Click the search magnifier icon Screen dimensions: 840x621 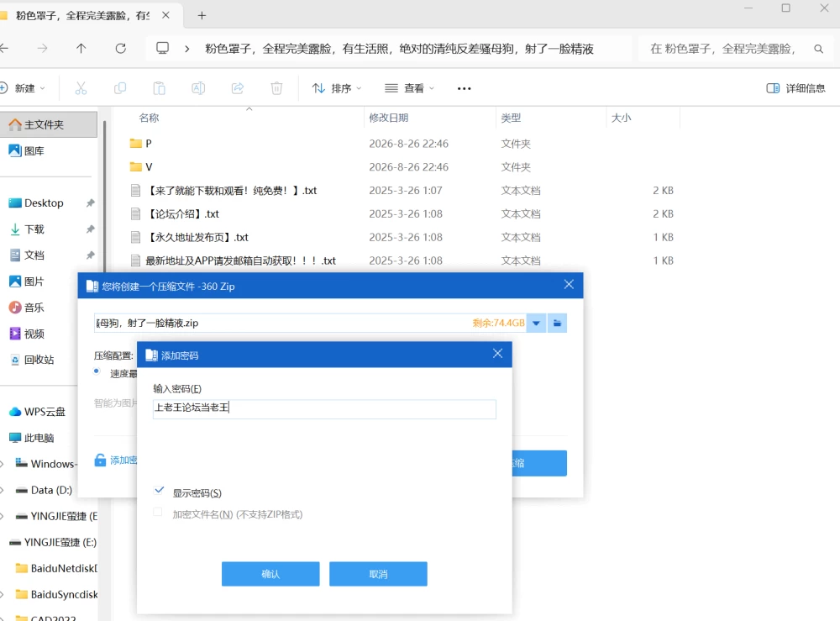pos(818,49)
